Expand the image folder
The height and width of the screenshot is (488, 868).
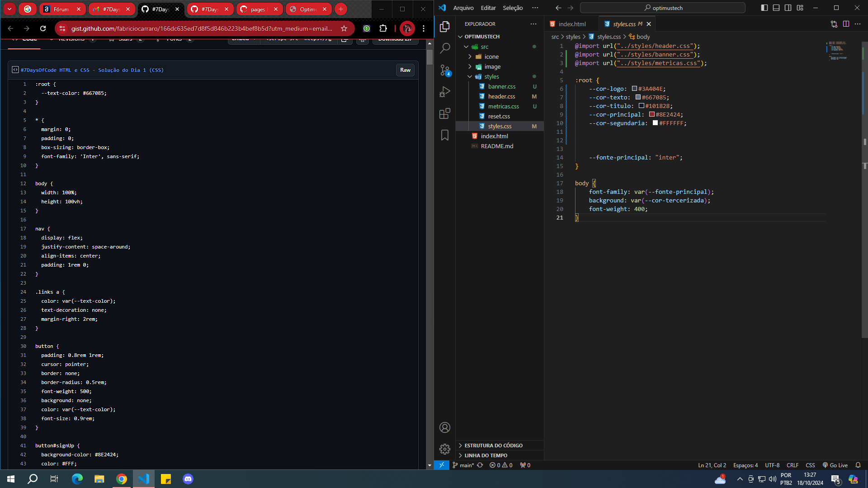tap(500, 66)
